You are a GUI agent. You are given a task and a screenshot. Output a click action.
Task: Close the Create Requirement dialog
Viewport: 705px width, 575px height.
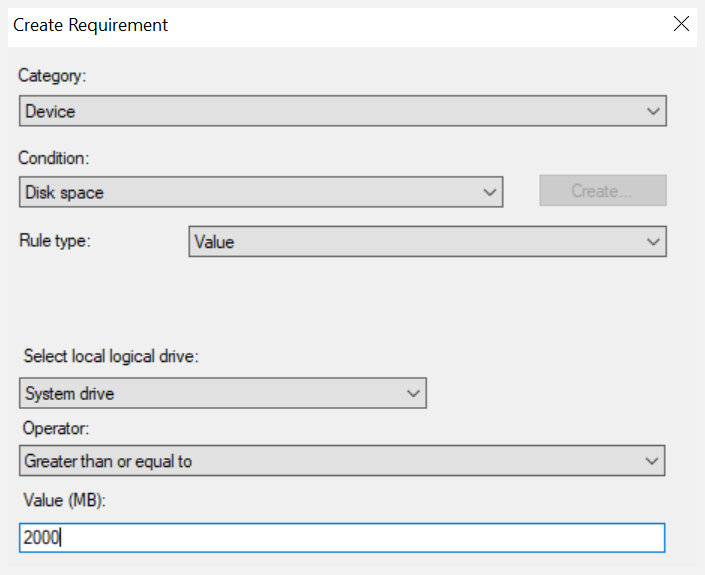click(x=681, y=24)
